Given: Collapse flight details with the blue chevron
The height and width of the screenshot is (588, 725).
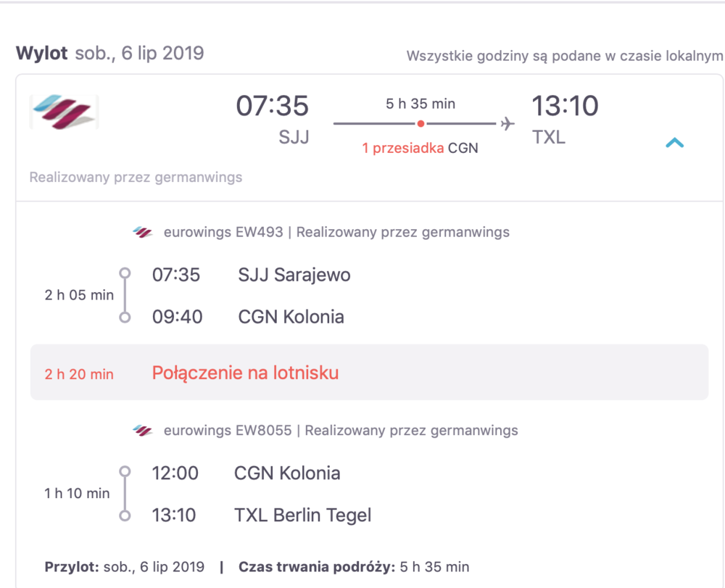Looking at the screenshot, I should [674, 143].
